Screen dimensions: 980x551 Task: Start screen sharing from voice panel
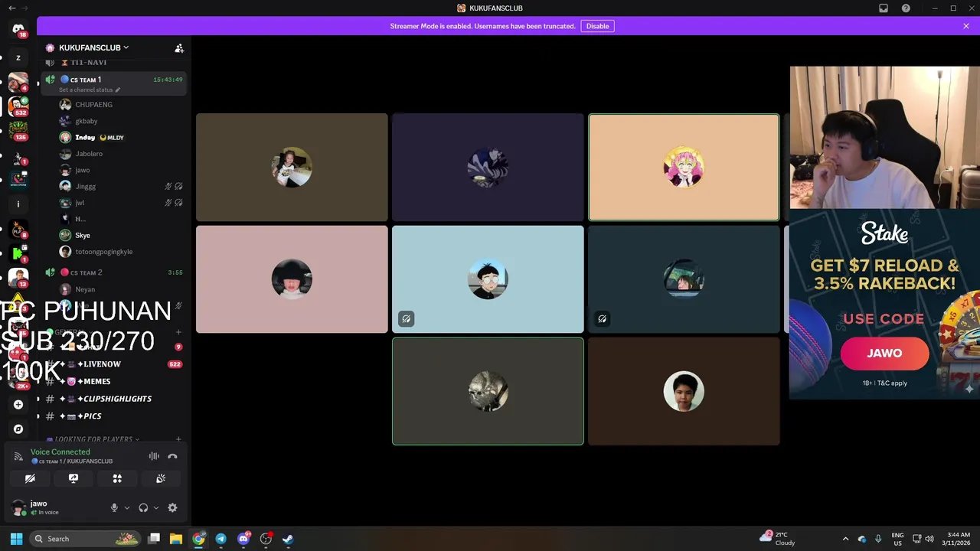(73, 478)
